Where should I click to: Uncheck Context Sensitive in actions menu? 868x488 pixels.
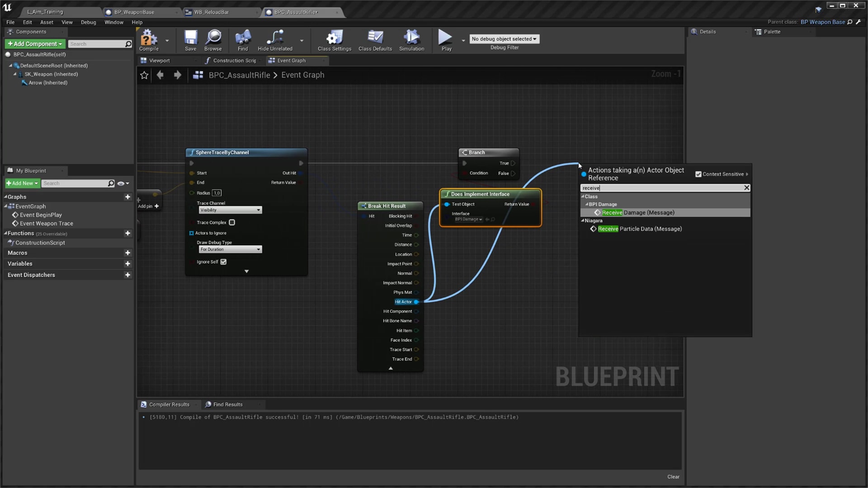click(699, 174)
